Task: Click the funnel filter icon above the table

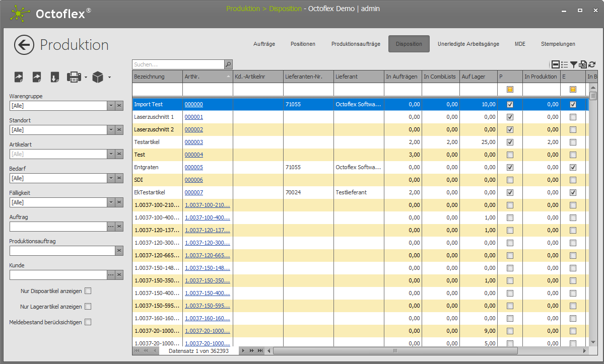Action: click(574, 64)
